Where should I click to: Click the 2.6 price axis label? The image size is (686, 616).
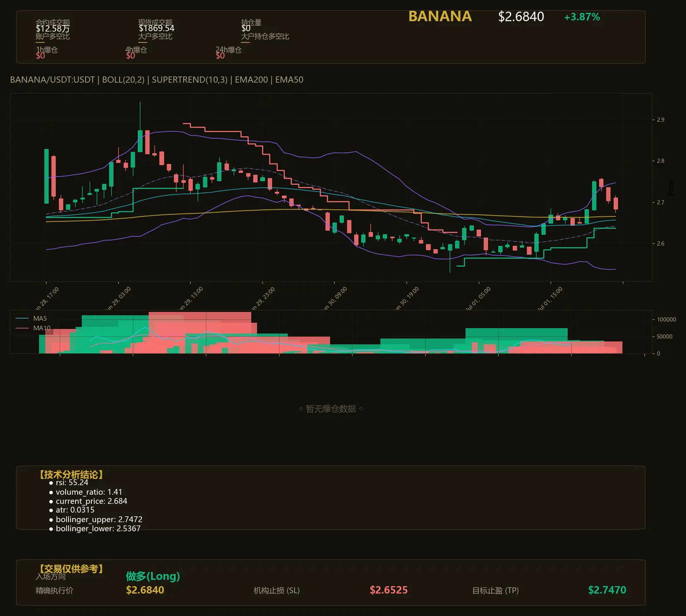coord(660,243)
